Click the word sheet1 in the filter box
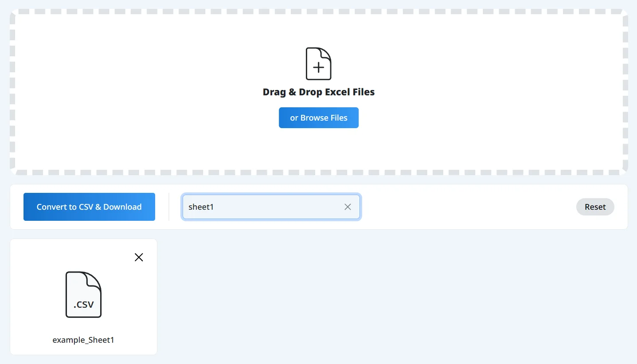This screenshot has height=364, width=637. click(201, 207)
